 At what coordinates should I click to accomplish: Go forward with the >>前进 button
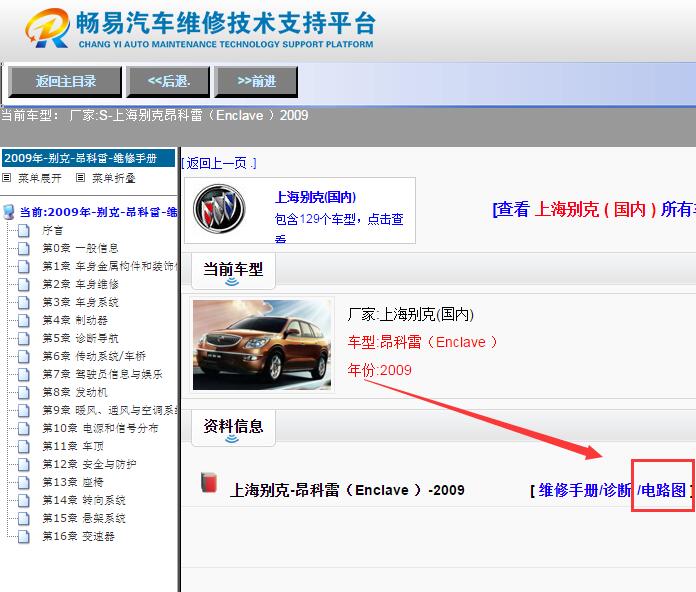click(256, 82)
